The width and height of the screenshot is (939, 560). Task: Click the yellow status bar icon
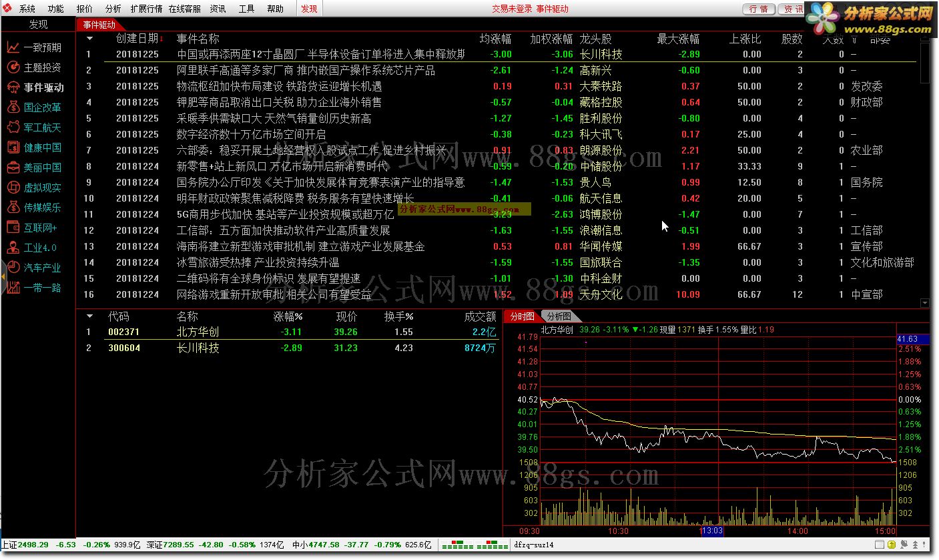click(x=891, y=545)
